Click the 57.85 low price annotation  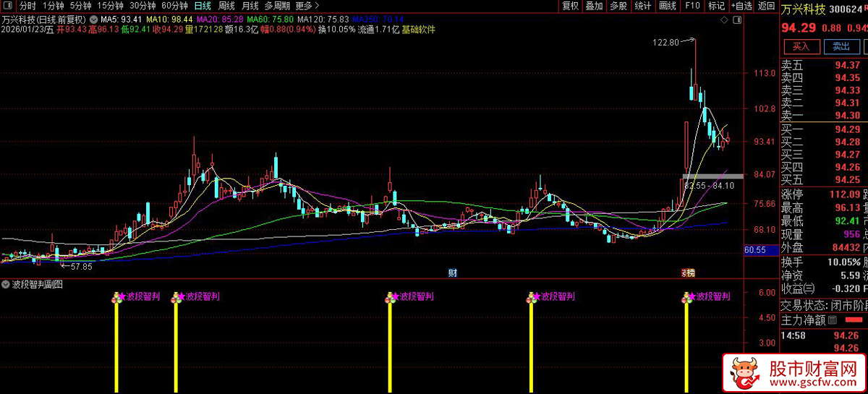point(81,267)
